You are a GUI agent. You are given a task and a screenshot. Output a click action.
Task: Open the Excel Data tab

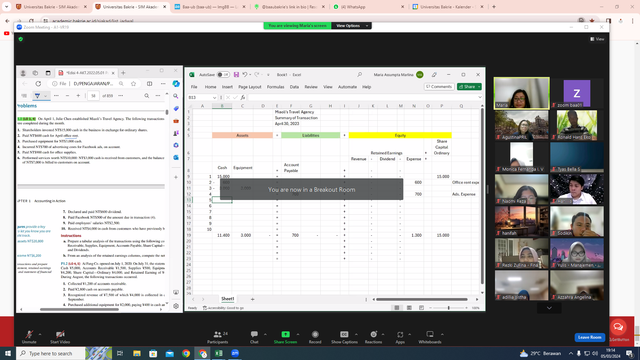coord(294,87)
